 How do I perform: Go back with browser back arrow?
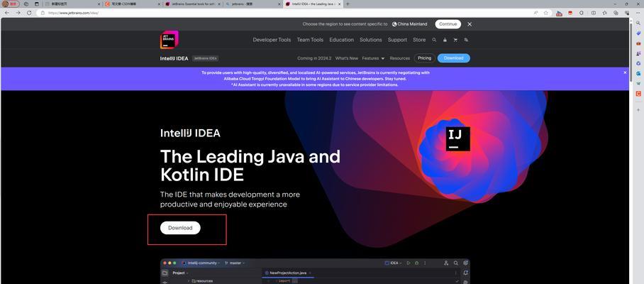coord(7,13)
